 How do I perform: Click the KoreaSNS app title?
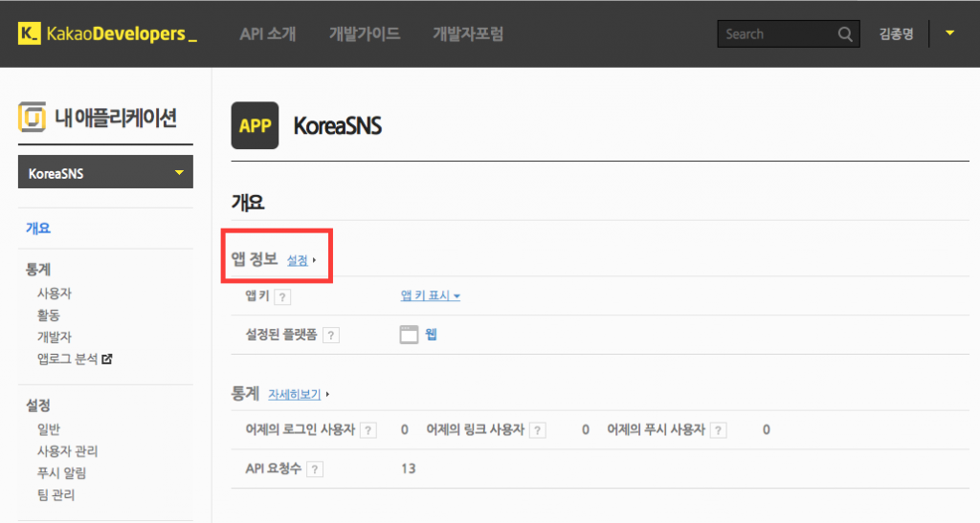click(338, 126)
